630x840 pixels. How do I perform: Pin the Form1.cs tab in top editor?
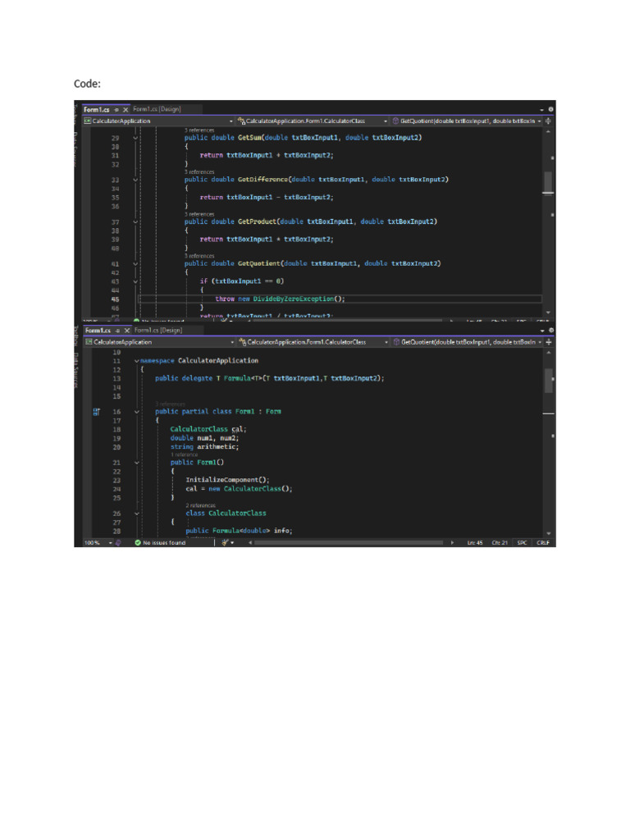(x=116, y=109)
